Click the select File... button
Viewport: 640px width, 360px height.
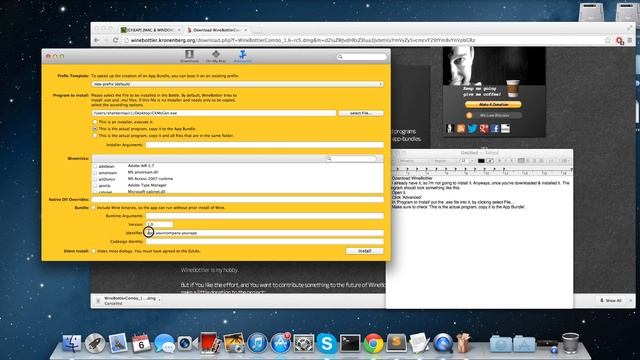[361, 113]
